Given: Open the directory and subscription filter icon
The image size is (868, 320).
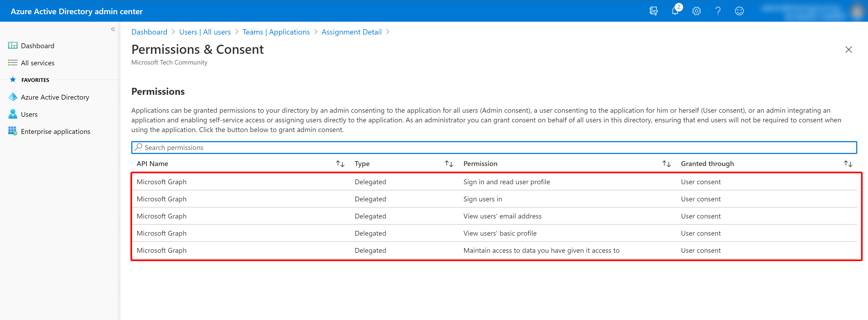Looking at the screenshot, I should [653, 11].
